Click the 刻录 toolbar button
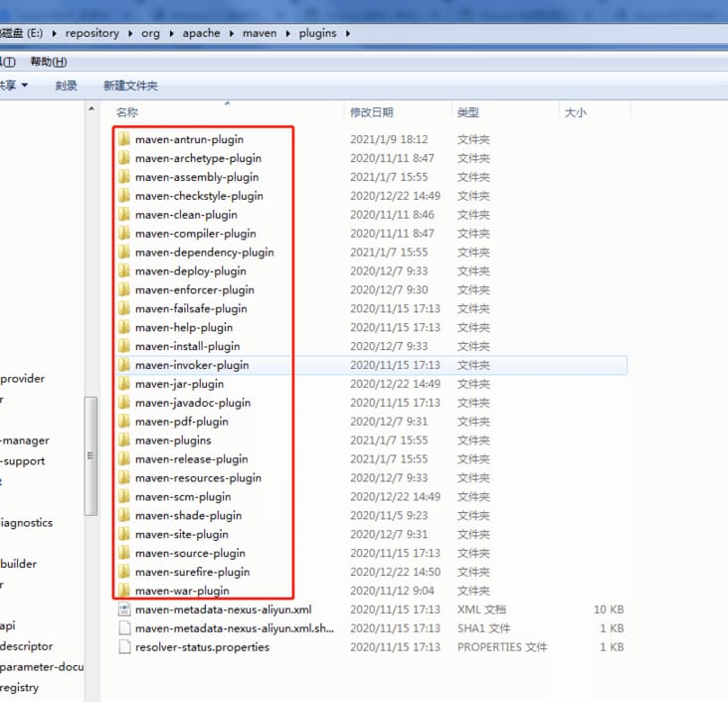The height and width of the screenshot is (702, 728). pos(66,86)
